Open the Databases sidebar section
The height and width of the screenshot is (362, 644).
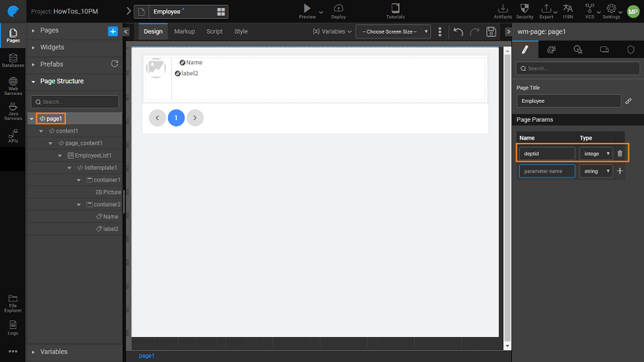tap(13, 60)
